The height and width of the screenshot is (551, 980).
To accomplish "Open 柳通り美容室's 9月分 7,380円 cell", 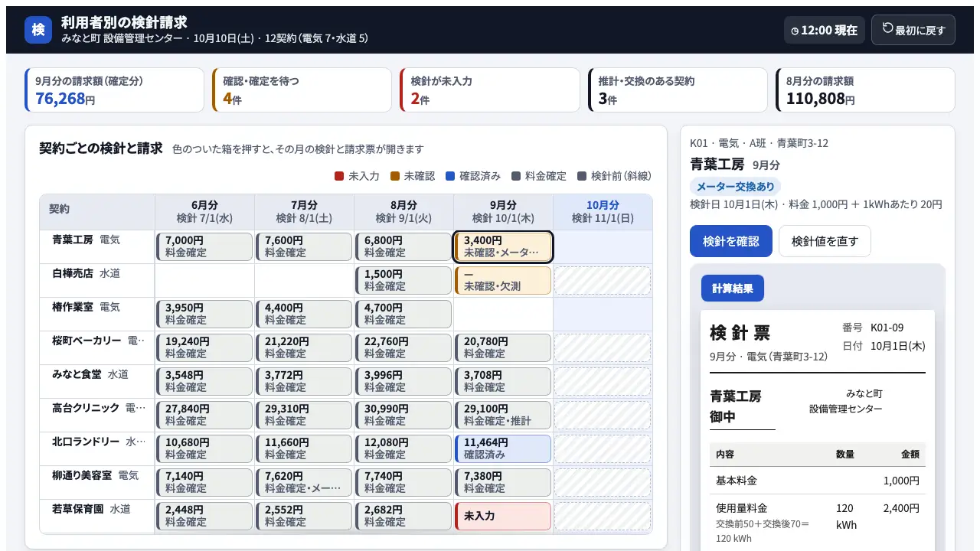I will tap(503, 482).
